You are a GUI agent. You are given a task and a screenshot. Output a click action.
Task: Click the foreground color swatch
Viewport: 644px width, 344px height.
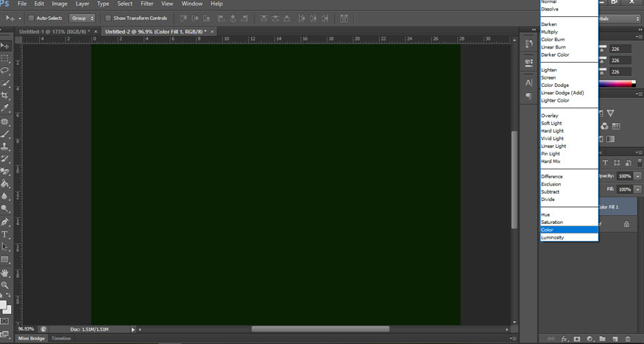click(4, 303)
